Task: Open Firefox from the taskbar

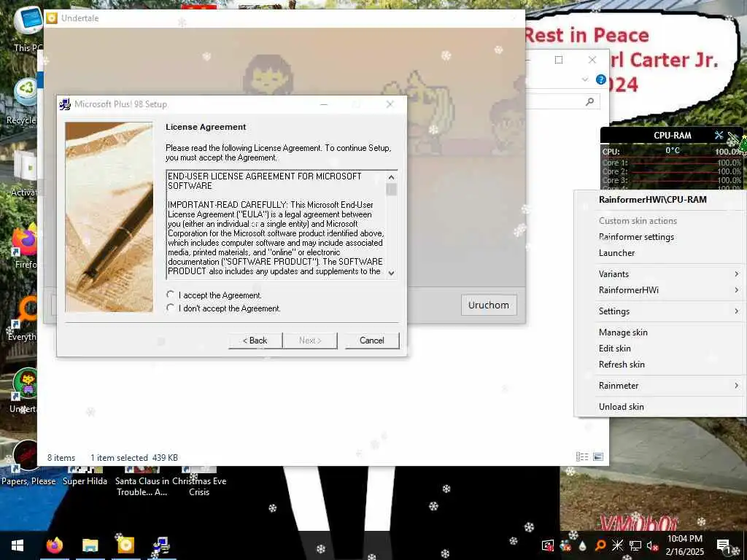Action: (x=55, y=545)
